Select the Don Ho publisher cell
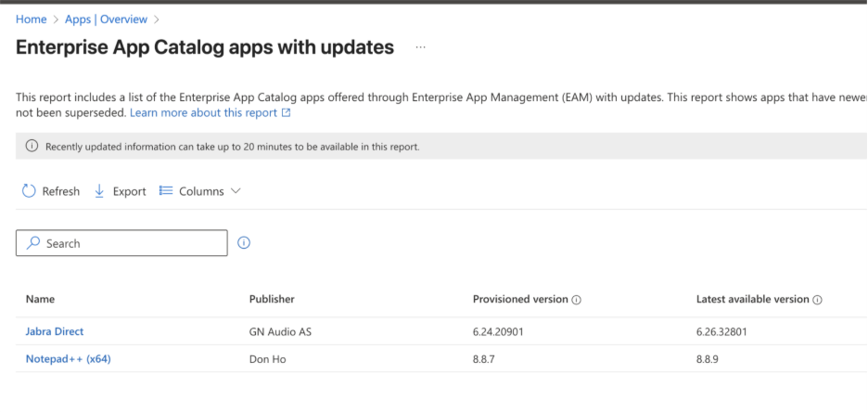The image size is (868, 413). [268, 359]
